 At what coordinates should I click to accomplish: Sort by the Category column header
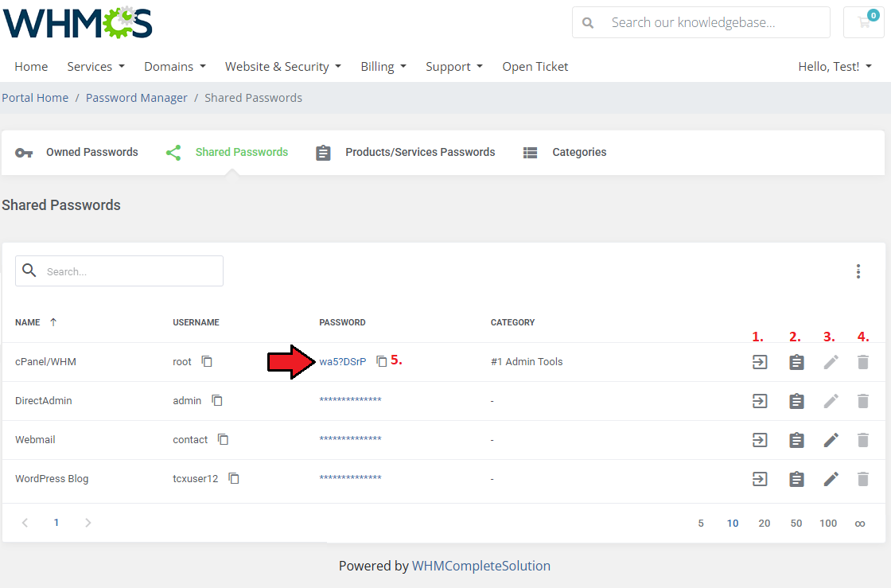pos(512,322)
